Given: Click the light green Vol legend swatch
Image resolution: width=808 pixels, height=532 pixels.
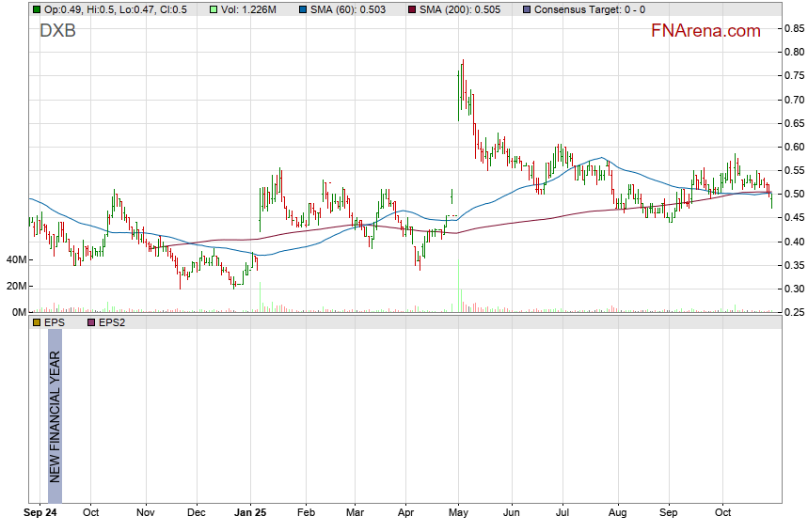Looking at the screenshot, I should (214, 9).
